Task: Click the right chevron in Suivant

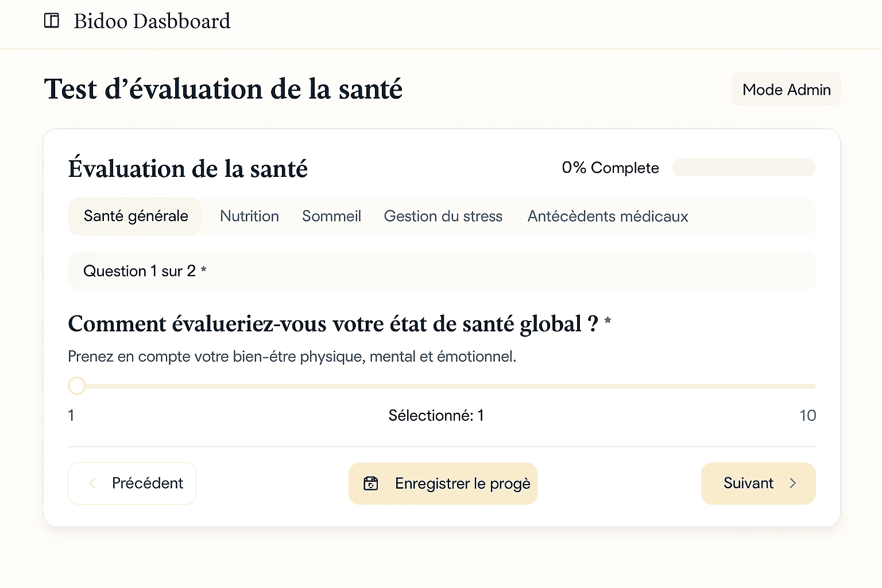Action: [x=792, y=483]
